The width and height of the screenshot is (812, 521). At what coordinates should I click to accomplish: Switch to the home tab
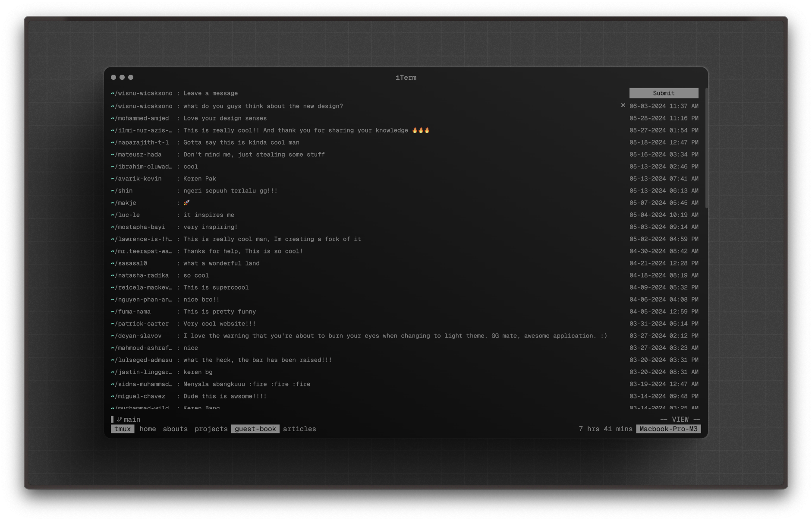148,429
